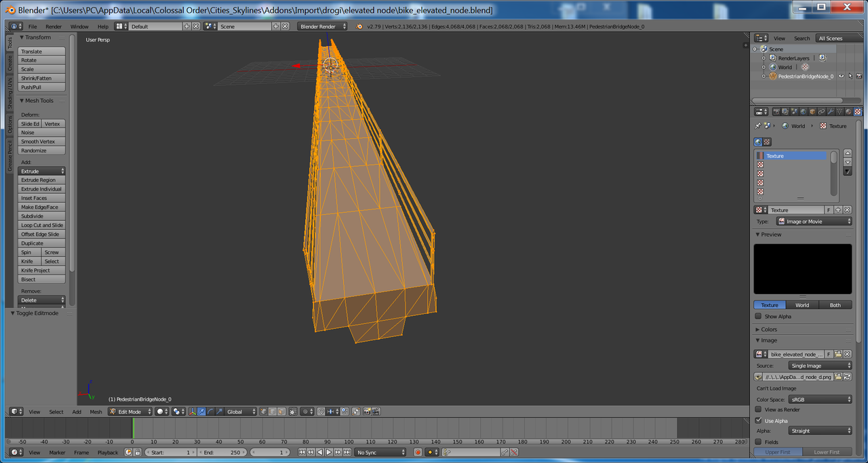The width and height of the screenshot is (868, 463).
Task: Click the Subdivide button
Action: point(41,216)
